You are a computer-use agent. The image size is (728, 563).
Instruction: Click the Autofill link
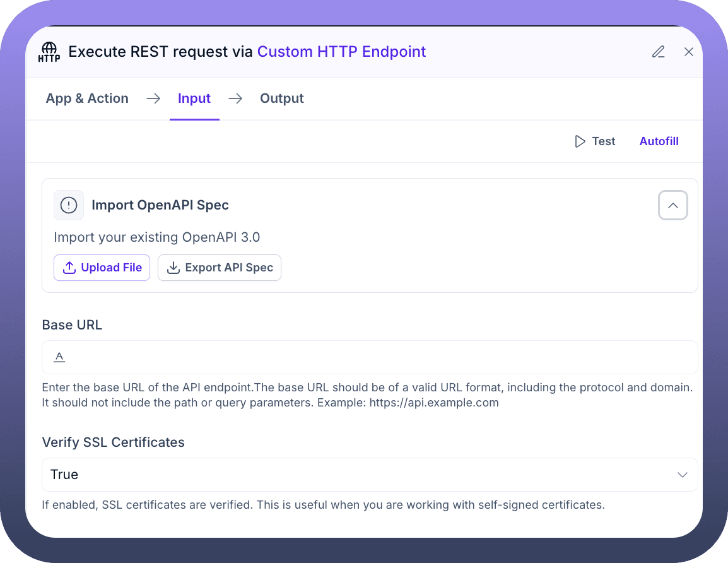(659, 141)
